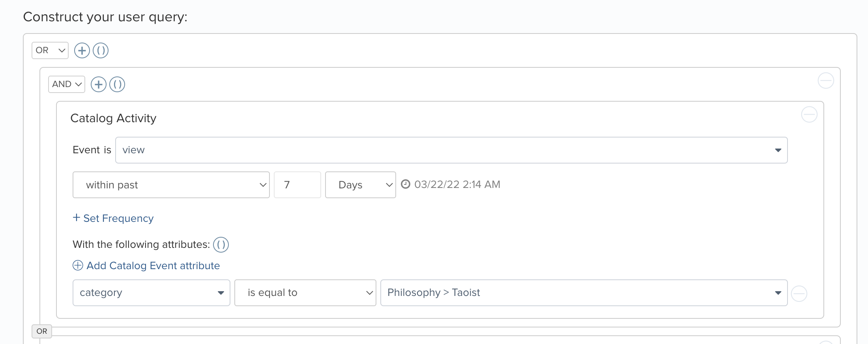
Task: Add a condition to the AND group
Action: tap(99, 84)
